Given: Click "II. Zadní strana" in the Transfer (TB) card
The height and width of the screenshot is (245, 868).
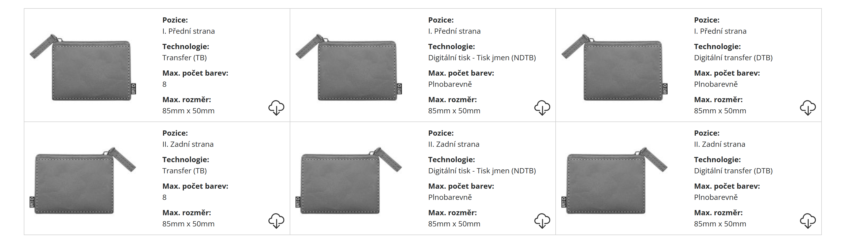Looking at the screenshot, I should coord(188,144).
